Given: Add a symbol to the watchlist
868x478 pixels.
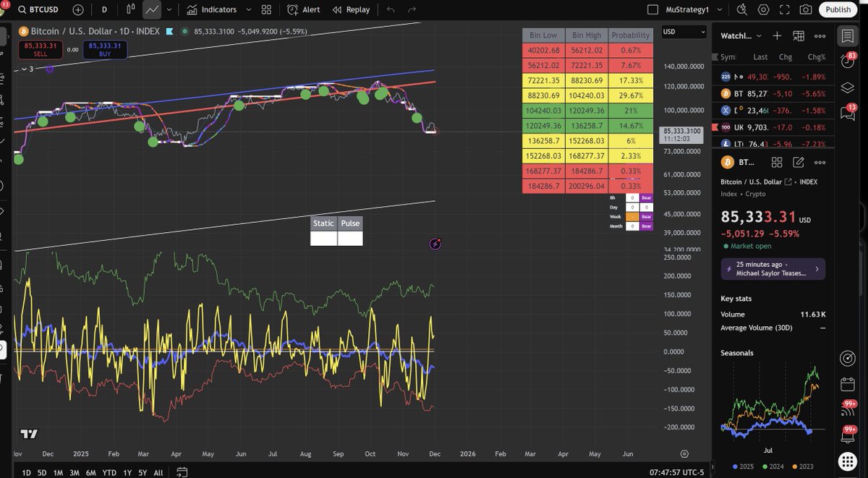Looking at the screenshot, I should point(777,35).
